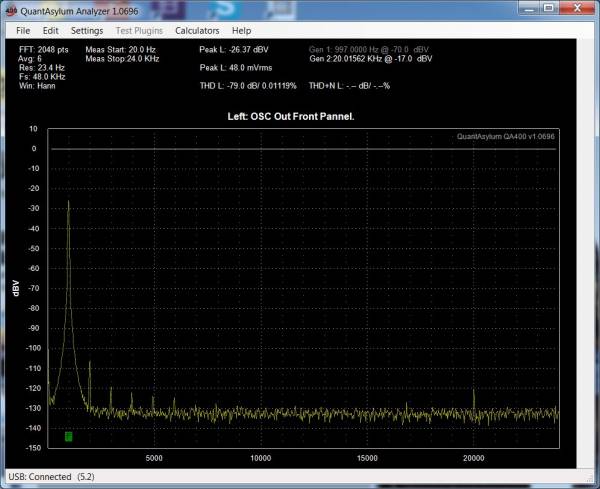Click the FFT 2048 pts setting text
This screenshot has width=600, height=489.
point(44,49)
